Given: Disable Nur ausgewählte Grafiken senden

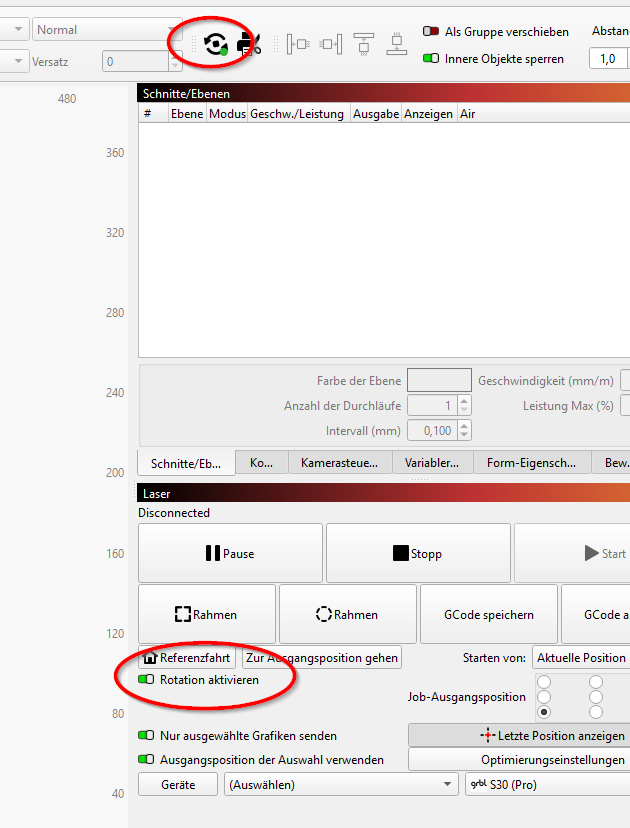Looking at the screenshot, I should point(148,736).
